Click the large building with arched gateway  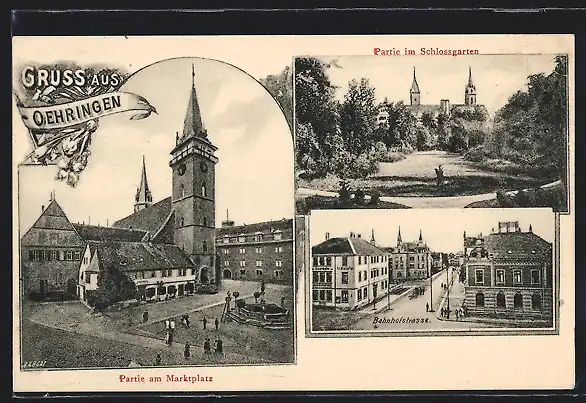click(x=255, y=252)
